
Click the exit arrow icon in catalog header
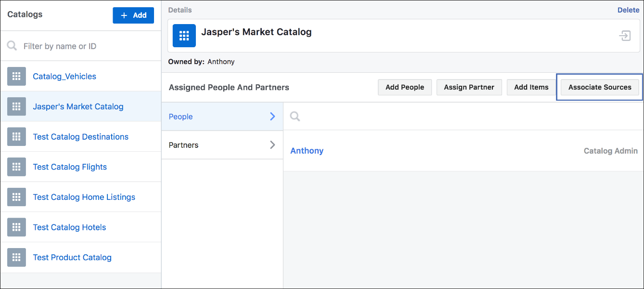(625, 36)
